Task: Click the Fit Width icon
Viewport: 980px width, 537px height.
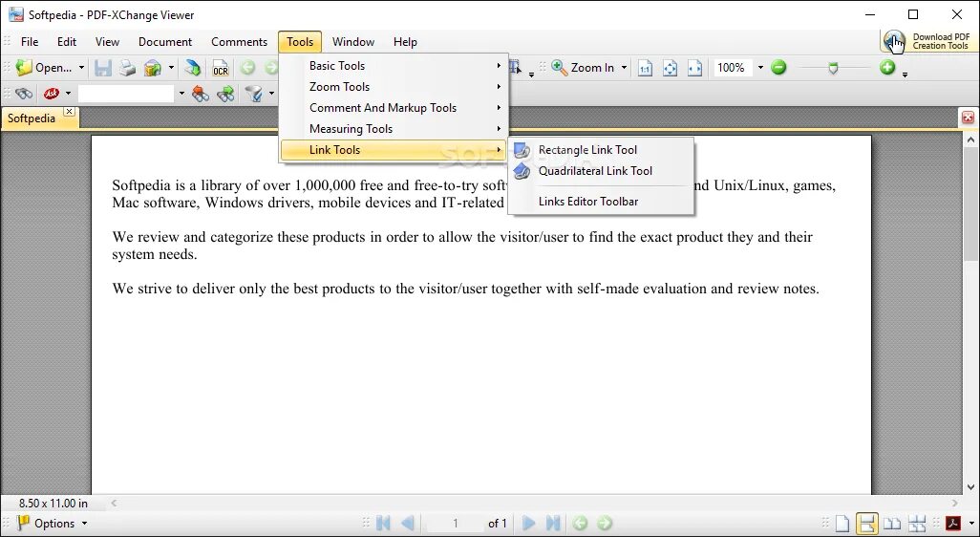Action: [x=695, y=68]
